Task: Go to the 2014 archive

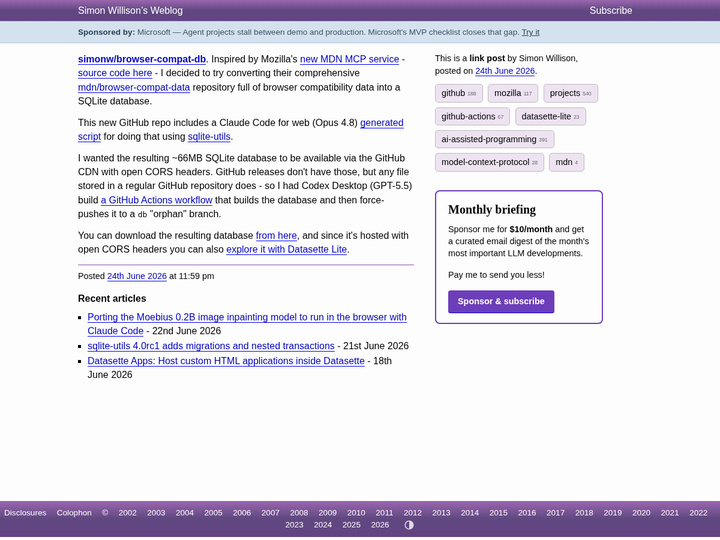Action: coord(470,512)
